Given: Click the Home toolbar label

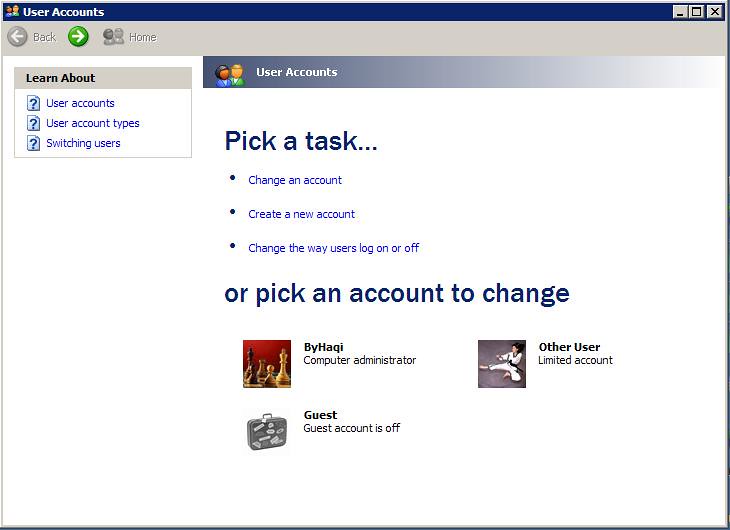Looking at the screenshot, I should coord(142,37).
